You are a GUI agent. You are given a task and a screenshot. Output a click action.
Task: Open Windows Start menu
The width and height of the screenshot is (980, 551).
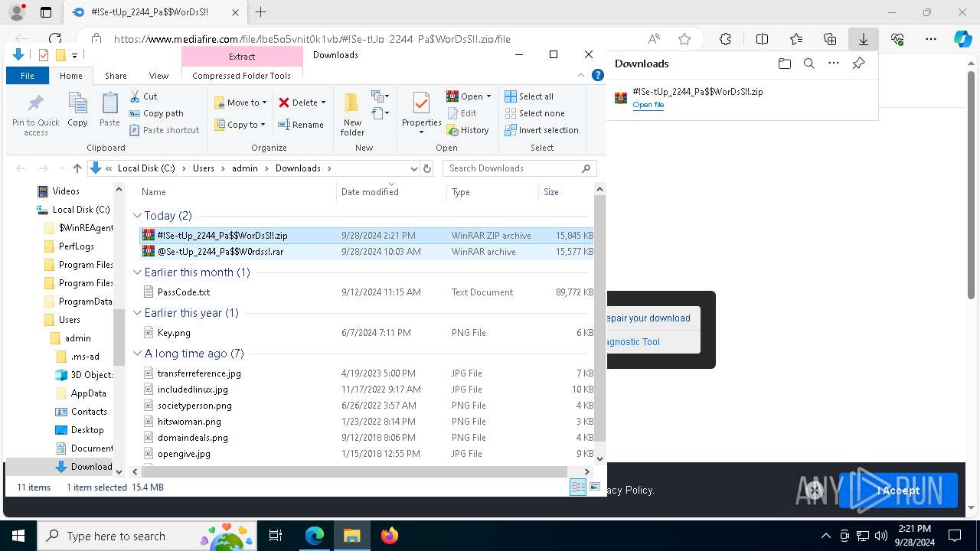18,536
